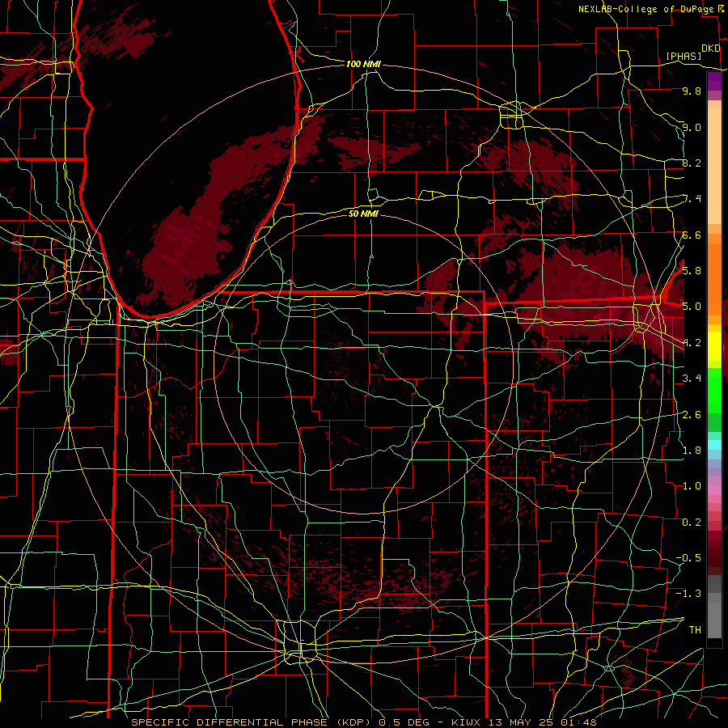Click SPECIFIC DIFFERENTIAL PHASE caption text
728x728 pixels.
click(230, 722)
